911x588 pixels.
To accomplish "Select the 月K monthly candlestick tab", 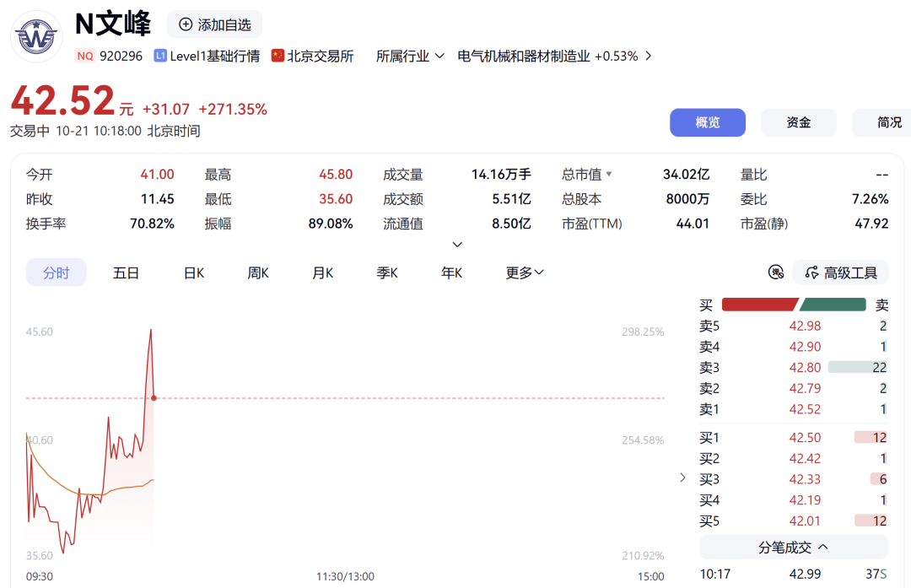I will tap(322, 272).
